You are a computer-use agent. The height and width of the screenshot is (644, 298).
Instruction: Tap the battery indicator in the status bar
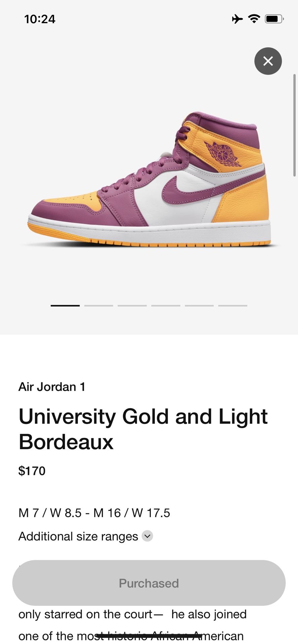(273, 19)
